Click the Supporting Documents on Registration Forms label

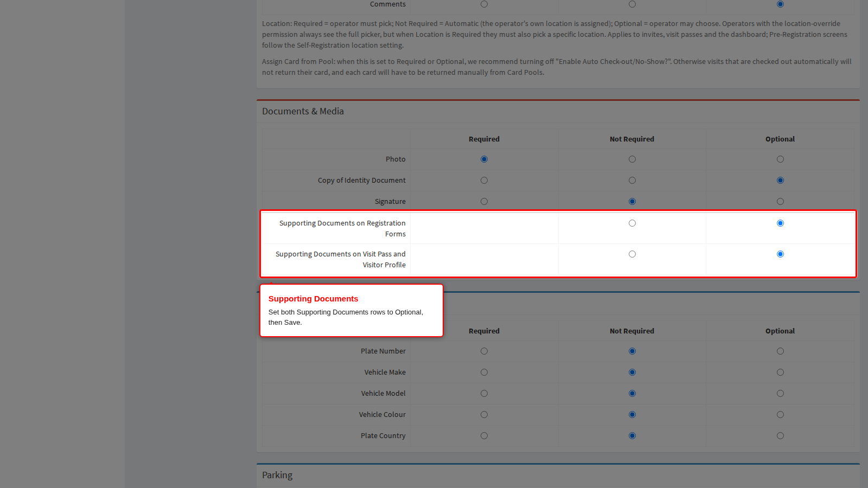342,229
